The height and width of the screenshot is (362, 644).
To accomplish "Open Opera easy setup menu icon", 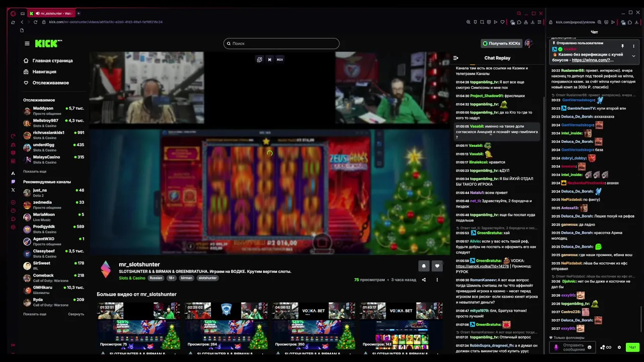I will click(x=539, y=22).
